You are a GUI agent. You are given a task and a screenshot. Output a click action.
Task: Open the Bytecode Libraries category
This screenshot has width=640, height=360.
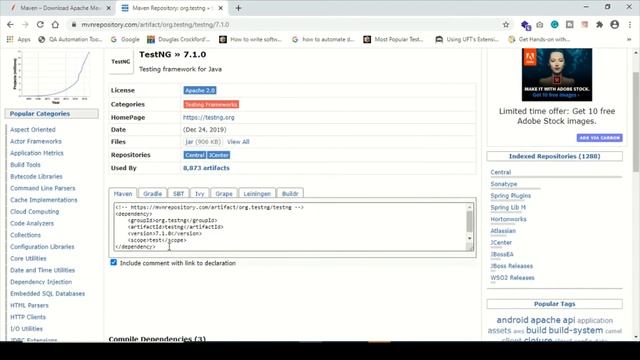tap(36, 176)
